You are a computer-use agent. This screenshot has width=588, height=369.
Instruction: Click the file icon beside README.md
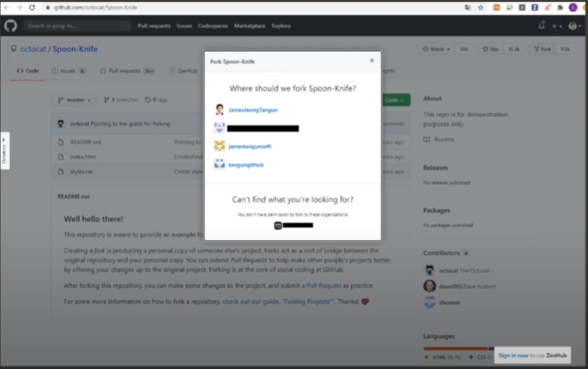61,142
